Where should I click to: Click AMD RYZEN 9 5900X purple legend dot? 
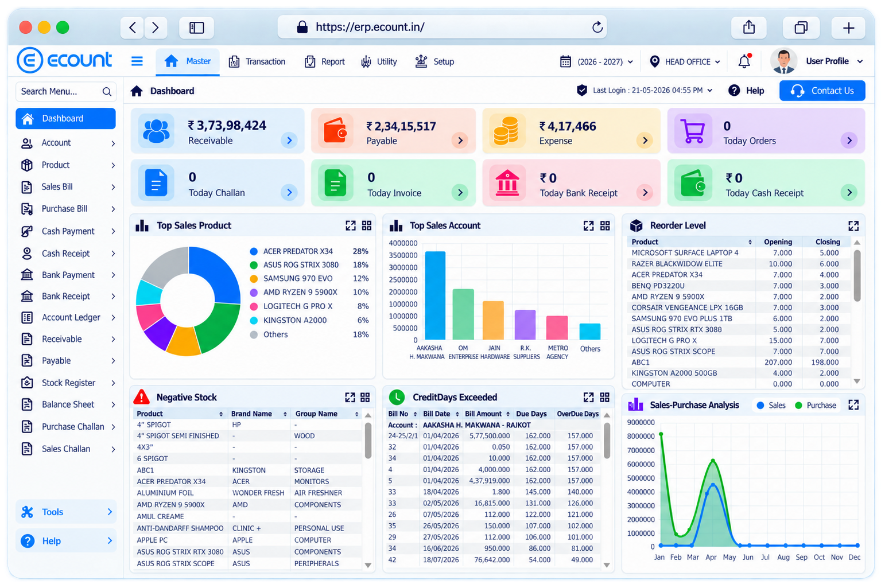click(x=254, y=293)
